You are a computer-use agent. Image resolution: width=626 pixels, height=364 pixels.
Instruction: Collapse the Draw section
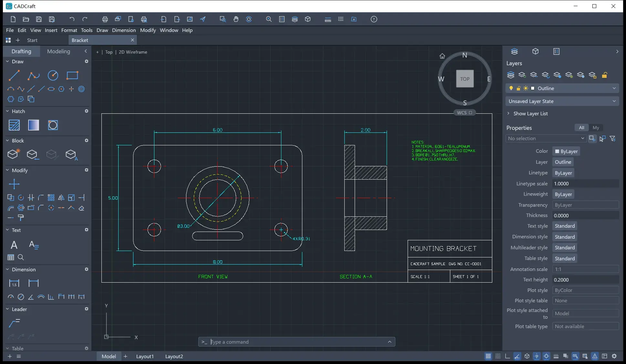(7, 61)
